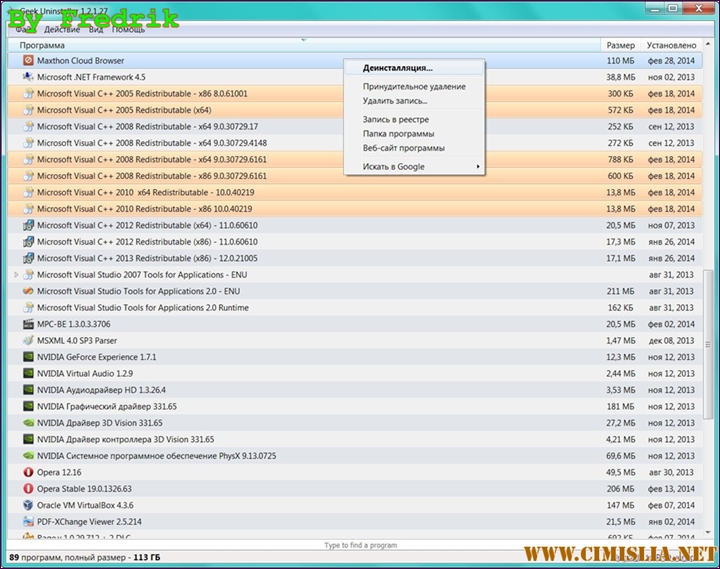Click the NVIDIA GeForce Experience icon
This screenshot has width=720, height=569.
[x=28, y=357]
